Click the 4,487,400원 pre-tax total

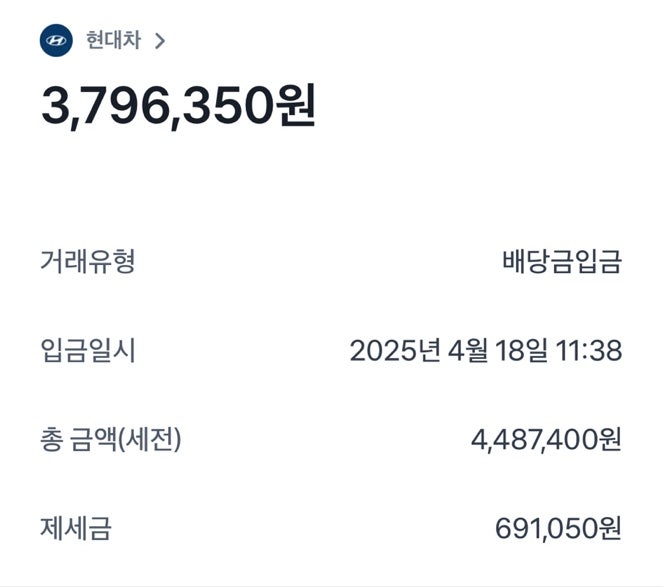(546, 439)
